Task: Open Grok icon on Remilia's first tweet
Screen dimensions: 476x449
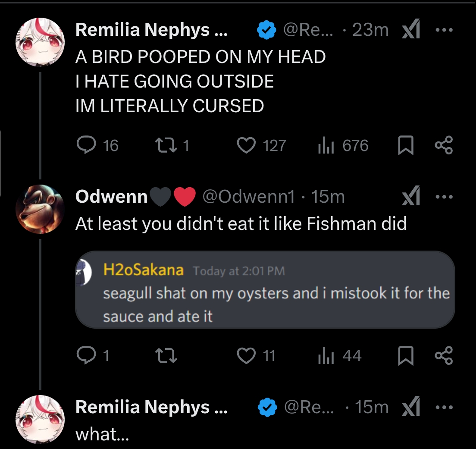Action: pyautogui.click(x=411, y=30)
